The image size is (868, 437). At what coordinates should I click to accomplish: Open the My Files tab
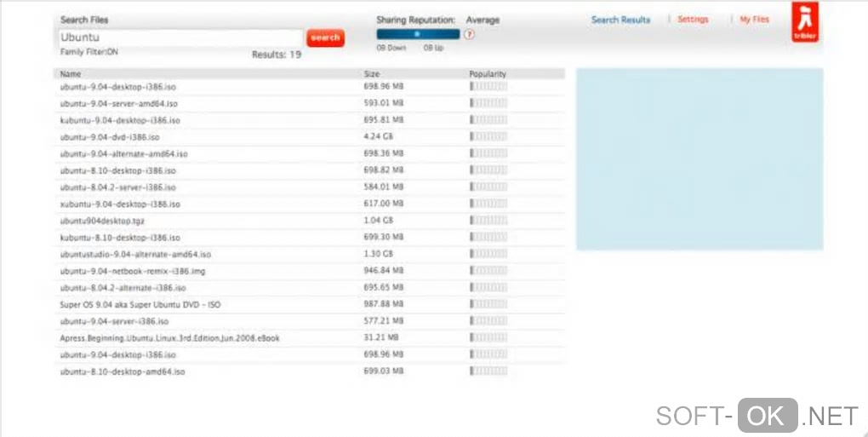coord(755,20)
